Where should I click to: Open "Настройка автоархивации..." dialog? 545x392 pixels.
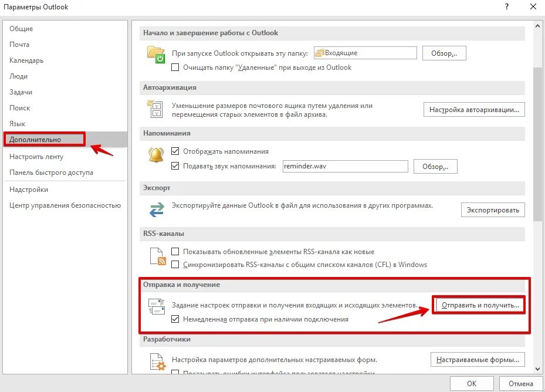tap(474, 110)
